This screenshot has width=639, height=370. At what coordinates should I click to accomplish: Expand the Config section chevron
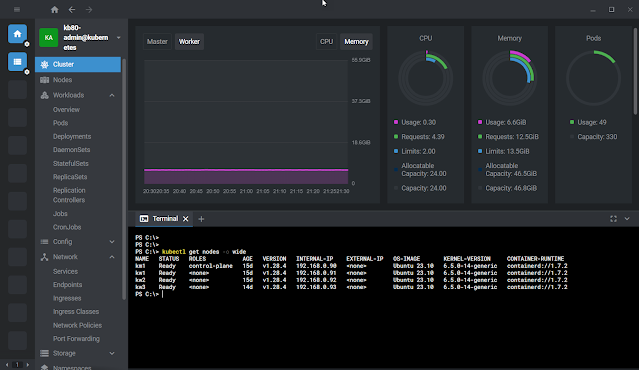pyautogui.click(x=112, y=242)
